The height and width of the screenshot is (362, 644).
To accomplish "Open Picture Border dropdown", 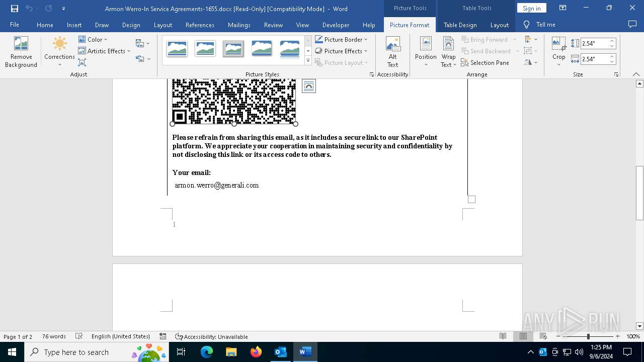I will (341, 40).
